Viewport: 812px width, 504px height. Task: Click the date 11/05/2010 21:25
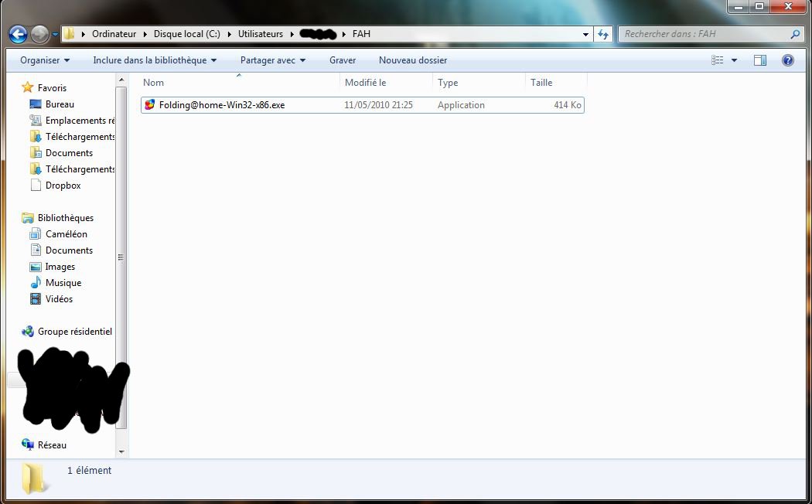pyautogui.click(x=379, y=105)
